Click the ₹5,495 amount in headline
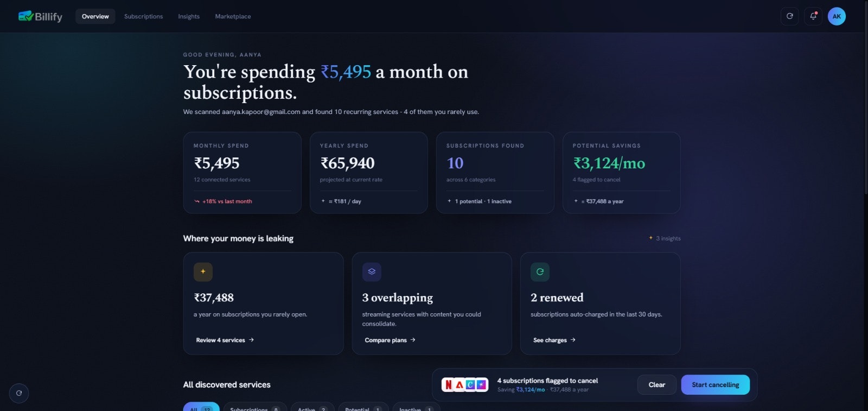The height and width of the screenshot is (411, 868). [346, 72]
